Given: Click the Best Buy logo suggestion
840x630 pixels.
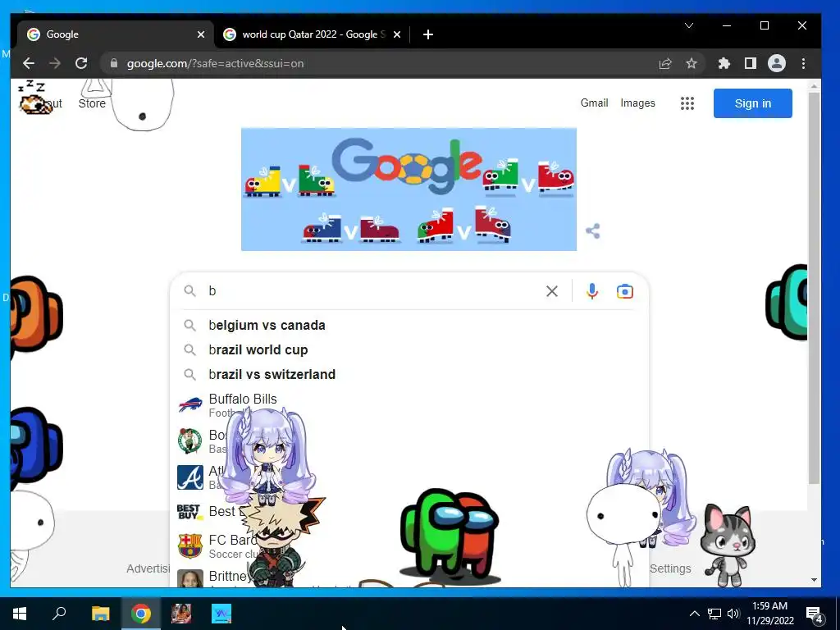Looking at the screenshot, I should (x=189, y=512).
